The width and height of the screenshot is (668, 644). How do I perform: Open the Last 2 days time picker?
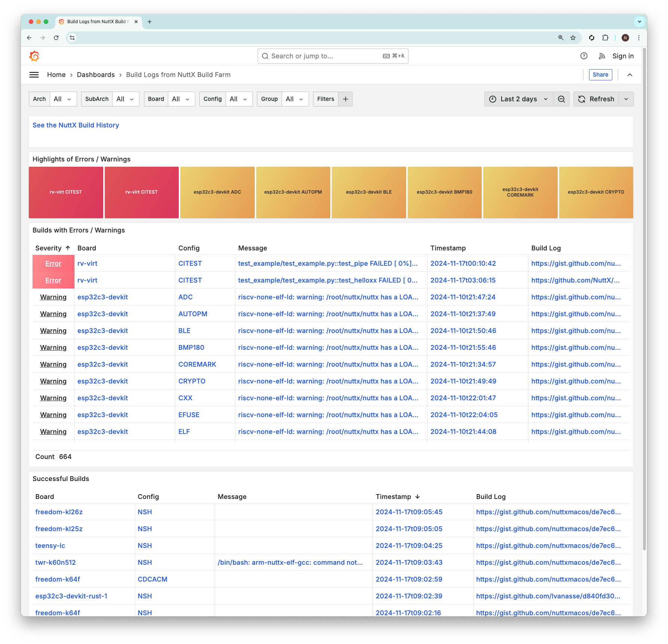pyautogui.click(x=519, y=99)
